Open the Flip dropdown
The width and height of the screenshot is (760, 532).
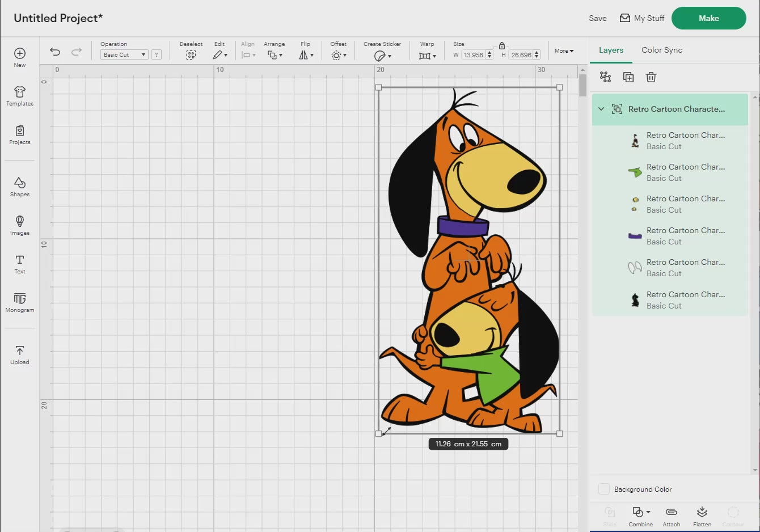tap(306, 55)
